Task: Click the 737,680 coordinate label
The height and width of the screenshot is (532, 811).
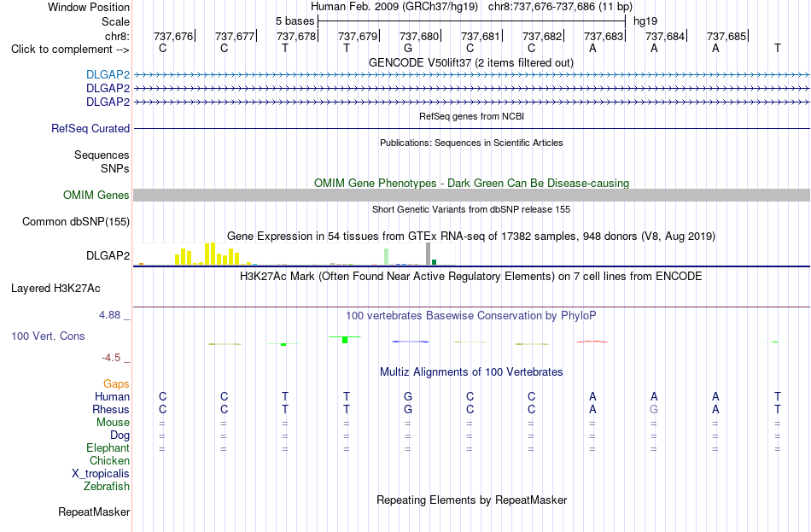Action: [x=419, y=36]
